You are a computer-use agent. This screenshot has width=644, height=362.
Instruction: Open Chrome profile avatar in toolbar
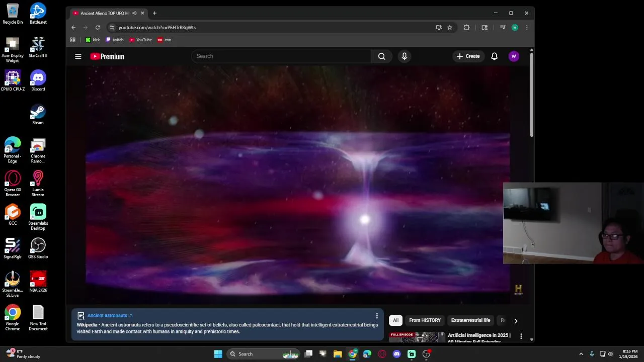pyautogui.click(x=515, y=28)
